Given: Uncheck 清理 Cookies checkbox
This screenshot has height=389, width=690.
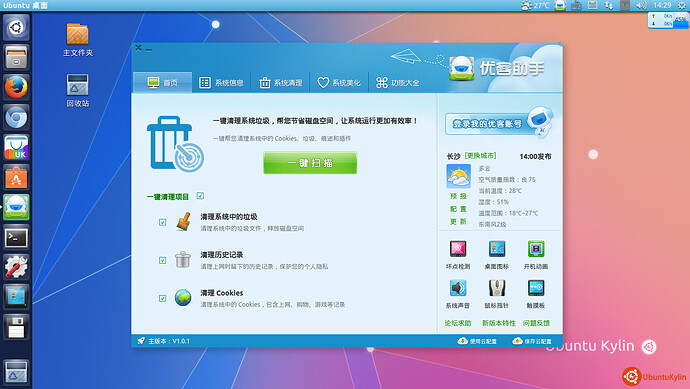Looking at the screenshot, I should point(162,298).
